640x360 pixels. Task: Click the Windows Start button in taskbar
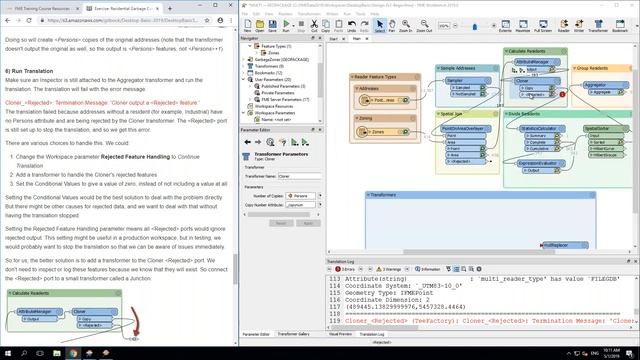8,353
